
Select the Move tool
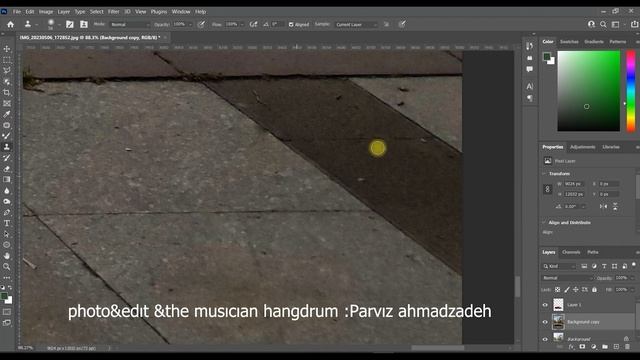7,49
